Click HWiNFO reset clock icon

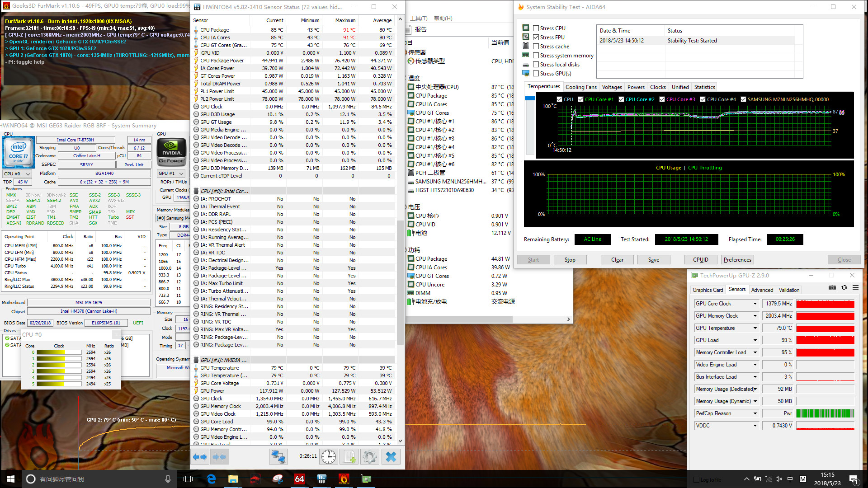328,457
